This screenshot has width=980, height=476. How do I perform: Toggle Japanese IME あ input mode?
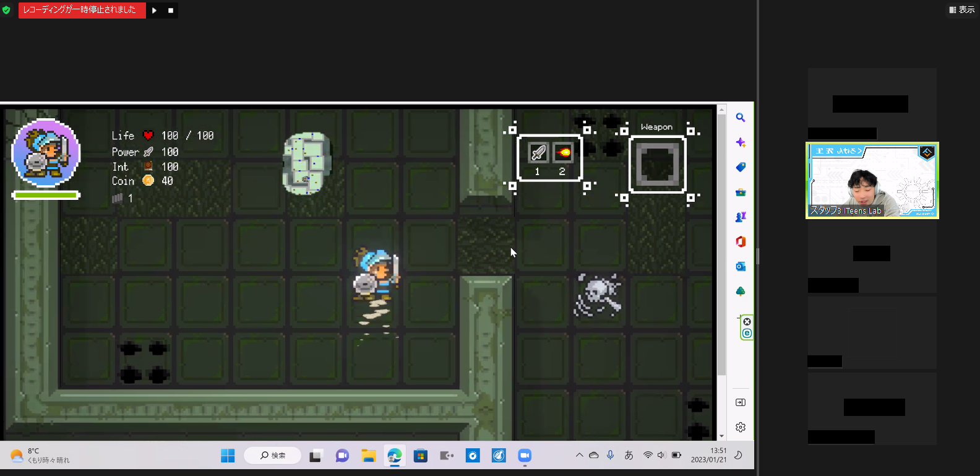point(629,456)
